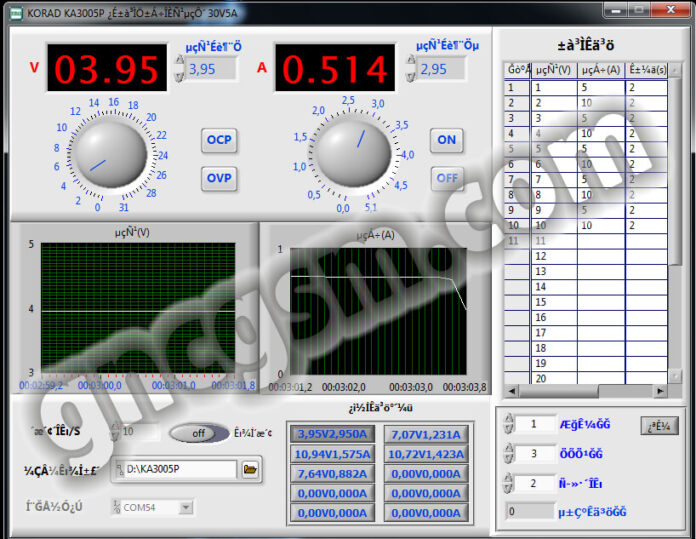Screen dimensions: 696x539
Task: Click the voltage (V) column header in table
Action: pyautogui.click(x=554, y=70)
